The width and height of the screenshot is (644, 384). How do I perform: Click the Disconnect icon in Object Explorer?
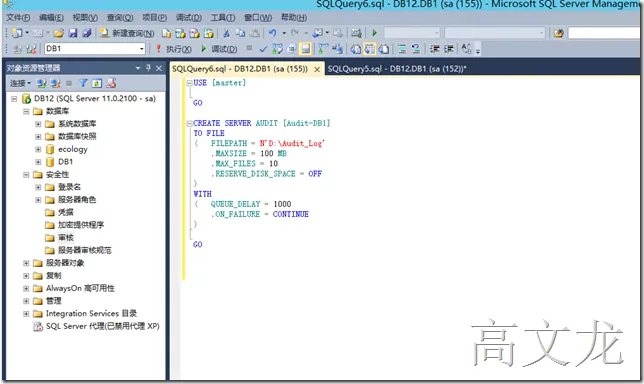coord(55,83)
